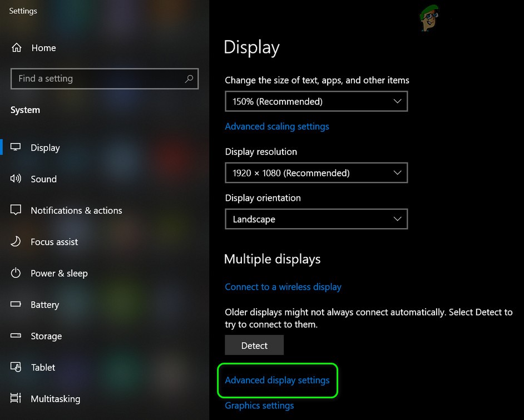
Task: Select the Display sidebar icon
Action: coord(16,147)
